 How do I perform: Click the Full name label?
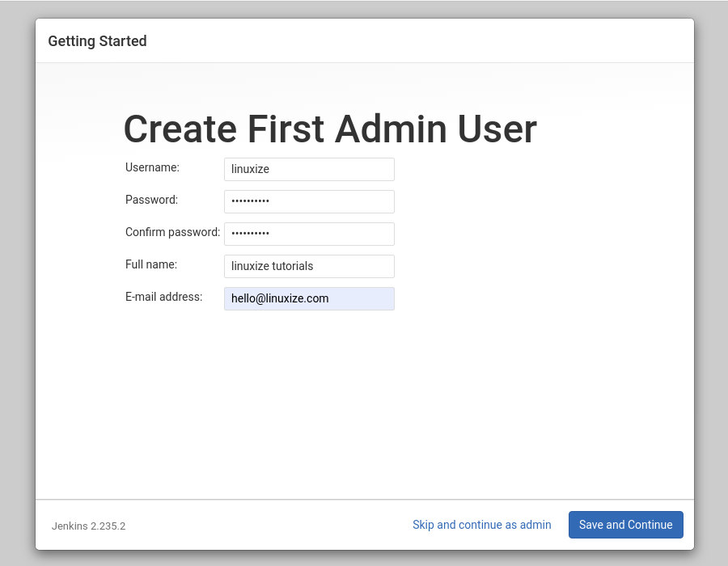(x=151, y=264)
